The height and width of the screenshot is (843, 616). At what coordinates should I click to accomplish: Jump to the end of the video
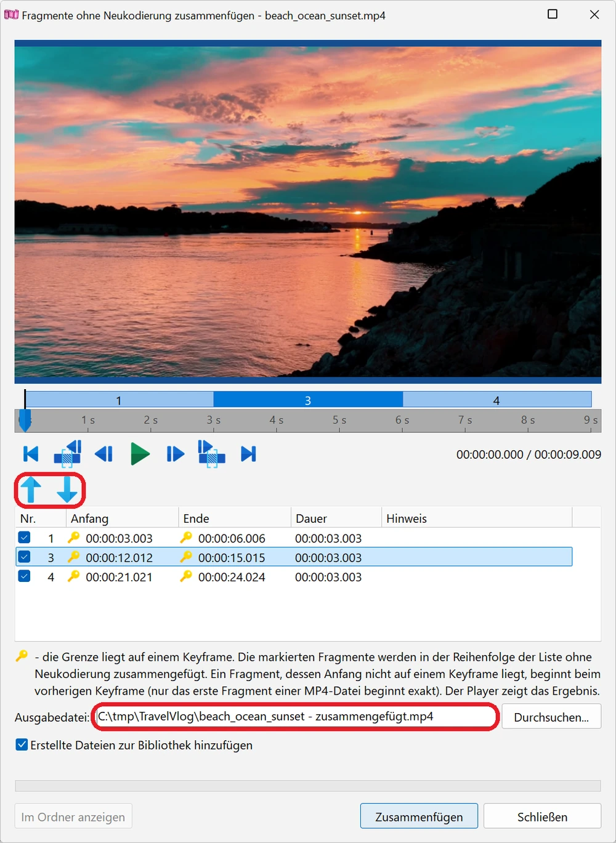248,454
